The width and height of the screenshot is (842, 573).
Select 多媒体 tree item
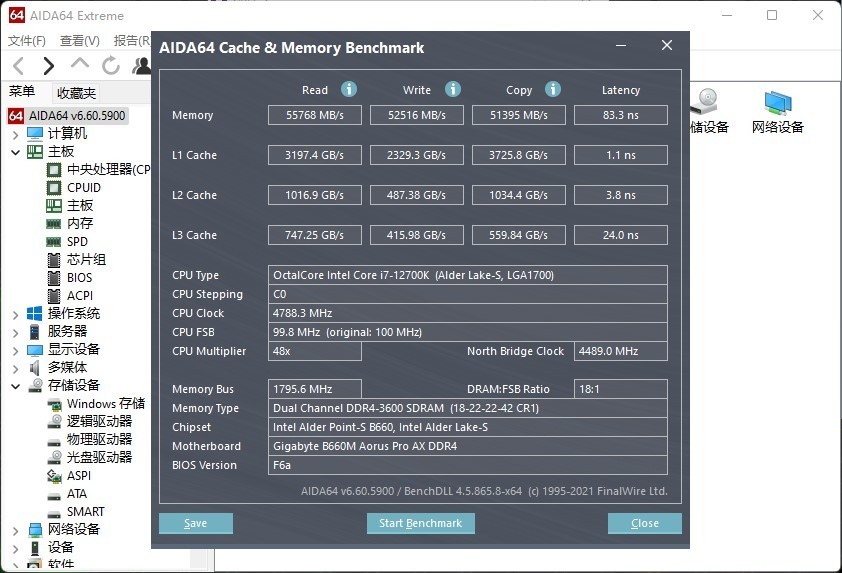point(67,367)
